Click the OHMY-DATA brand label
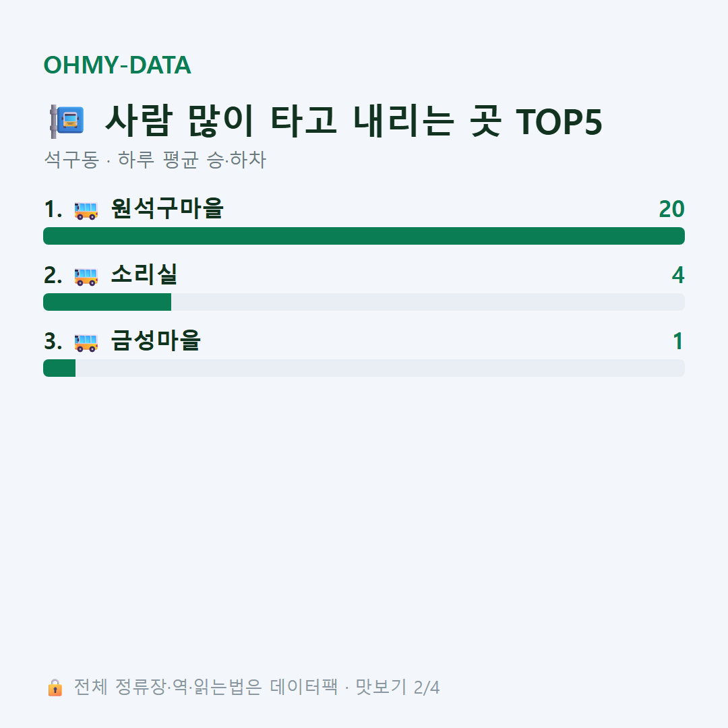728x728 pixels. pyautogui.click(x=117, y=65)
